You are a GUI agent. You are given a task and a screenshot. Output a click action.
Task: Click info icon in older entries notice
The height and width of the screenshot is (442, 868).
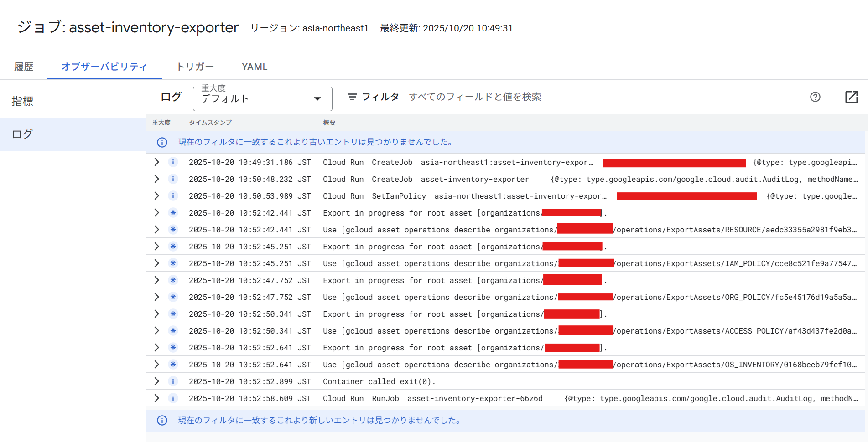(x=162, y=142)
